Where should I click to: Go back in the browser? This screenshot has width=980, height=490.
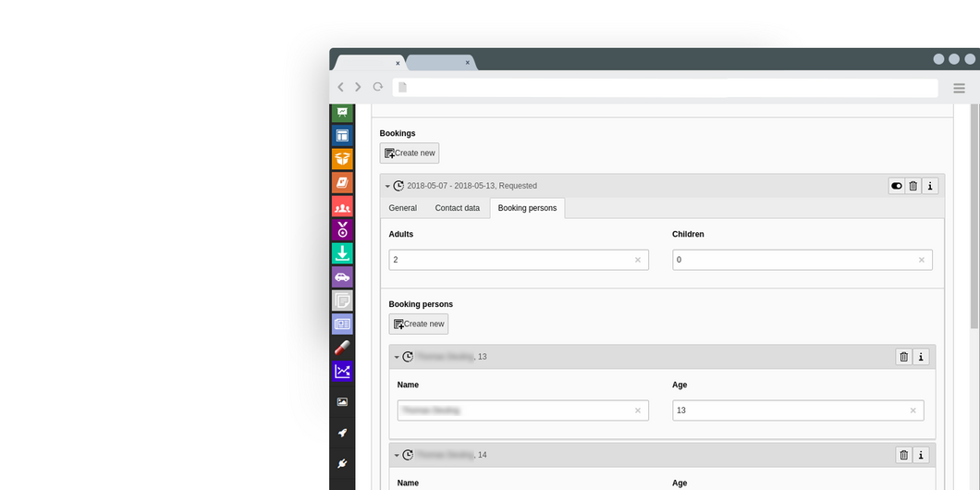[x=340, y=87]
